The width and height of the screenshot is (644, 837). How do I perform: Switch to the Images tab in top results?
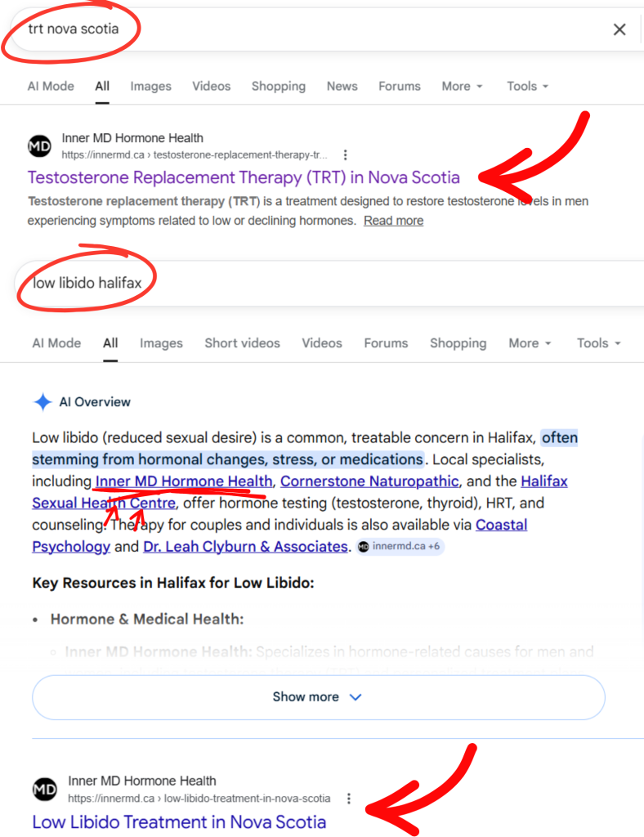tap(150, 86)
